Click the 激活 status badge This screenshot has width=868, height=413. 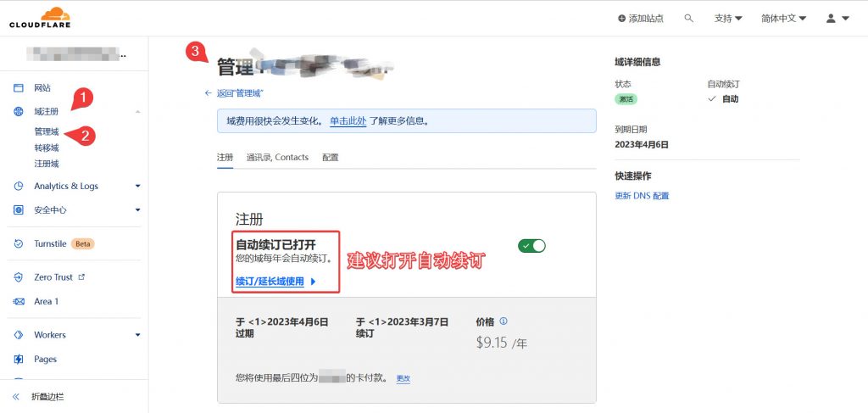point(626,99)
